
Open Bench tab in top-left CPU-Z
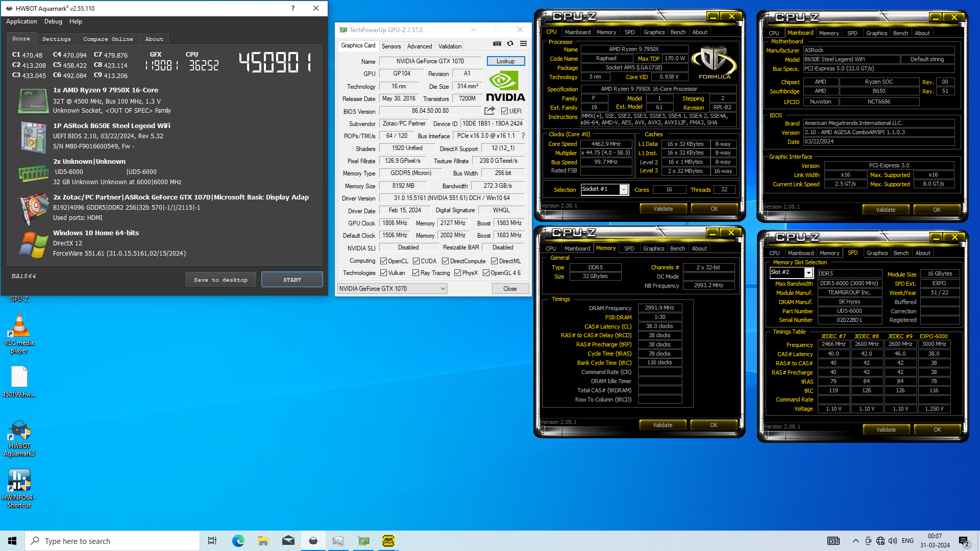678,32
